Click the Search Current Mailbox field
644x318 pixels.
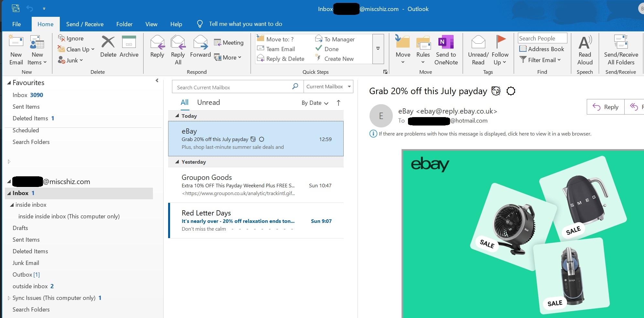[238, 87]
